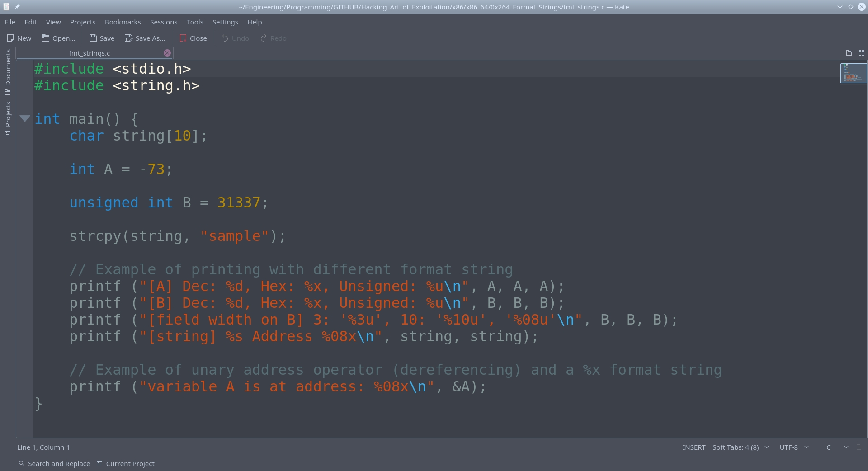Close the fmt_strings.c tab
This screenshot has width=868, height=471.
point(167,53)
